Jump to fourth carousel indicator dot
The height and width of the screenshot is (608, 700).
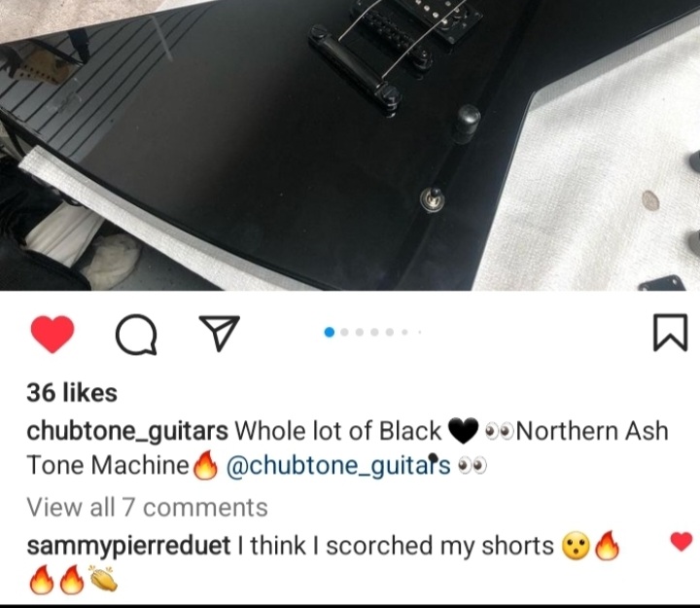pos(374,332)
